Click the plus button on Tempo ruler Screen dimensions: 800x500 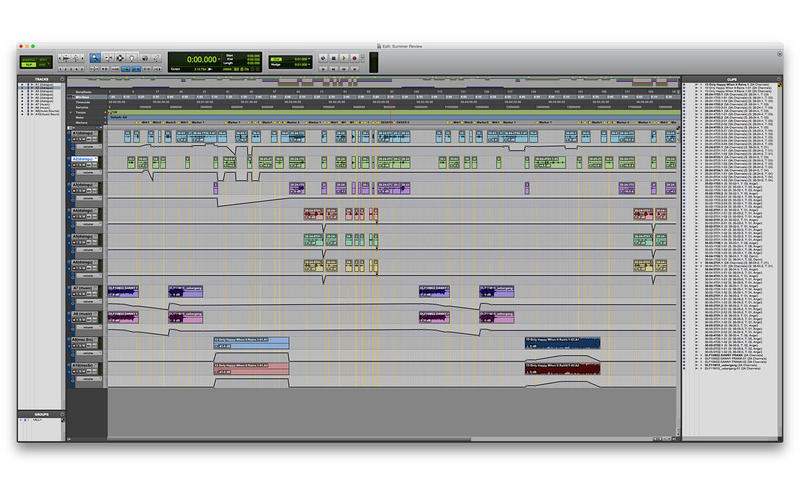105,113
